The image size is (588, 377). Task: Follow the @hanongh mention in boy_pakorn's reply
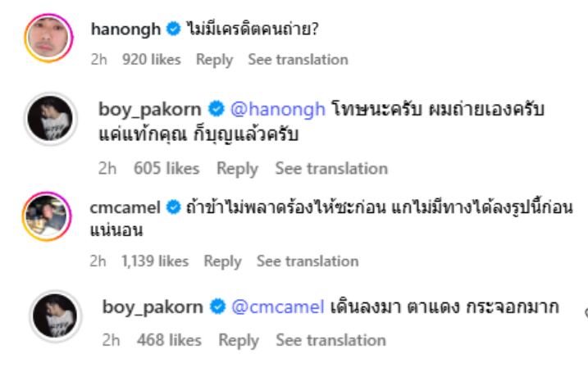(x=278, y=109)
